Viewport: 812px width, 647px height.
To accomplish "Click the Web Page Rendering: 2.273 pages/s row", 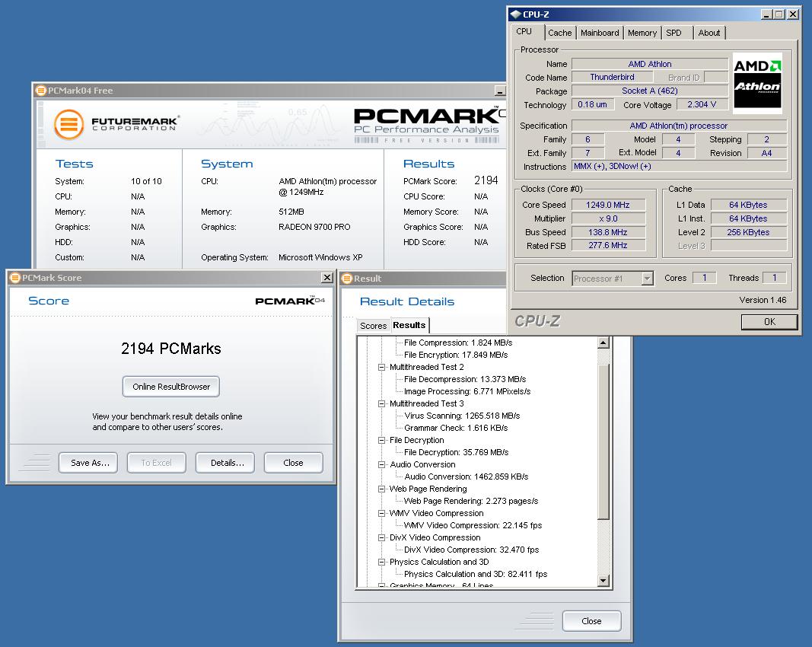I will [x=471, y=501].
